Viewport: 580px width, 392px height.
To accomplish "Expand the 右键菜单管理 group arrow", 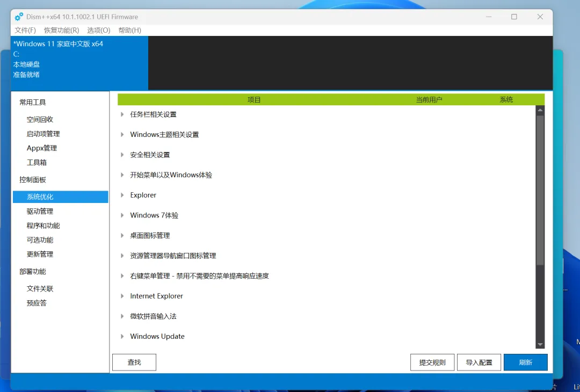I will pyautogui.click(x=122, y=276).
